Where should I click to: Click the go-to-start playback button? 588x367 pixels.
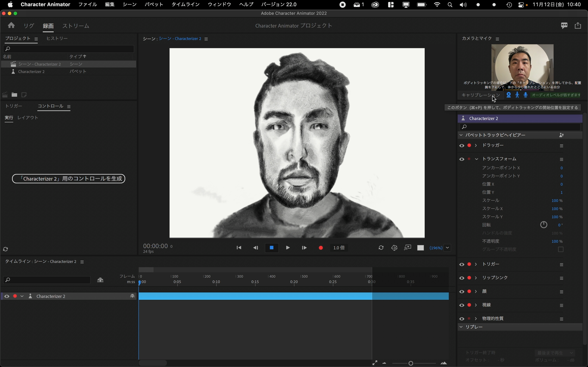(x=239, y=248)
